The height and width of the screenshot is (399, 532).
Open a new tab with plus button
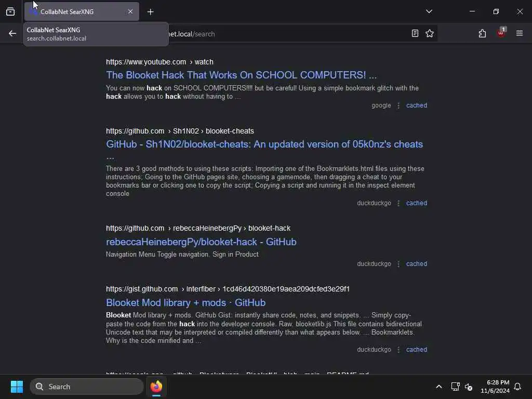pos(151,12)
